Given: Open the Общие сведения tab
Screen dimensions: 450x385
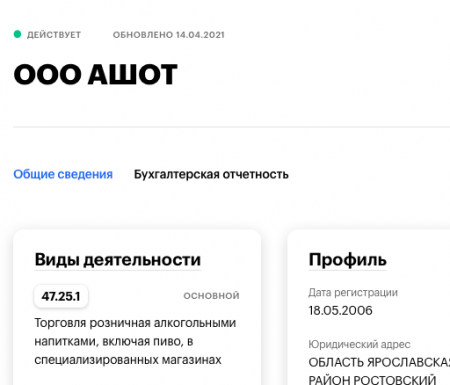Looking at the screenshot, I should [x=63, y=174].
